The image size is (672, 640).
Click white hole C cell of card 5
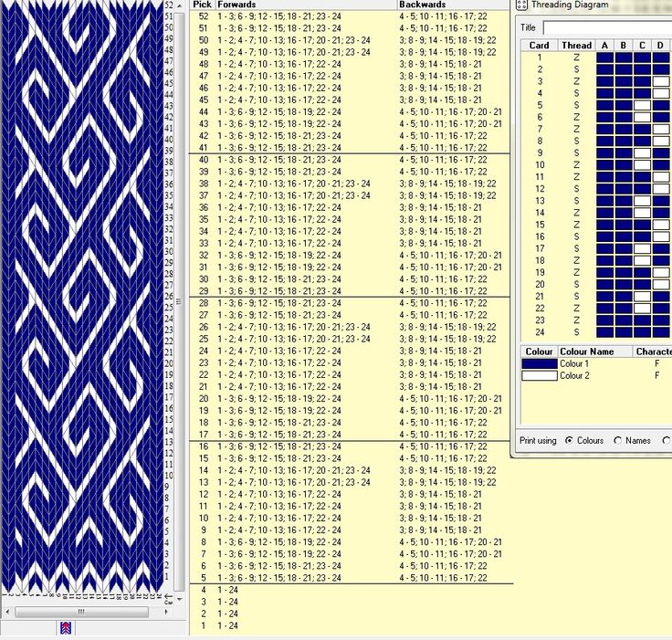642,105
